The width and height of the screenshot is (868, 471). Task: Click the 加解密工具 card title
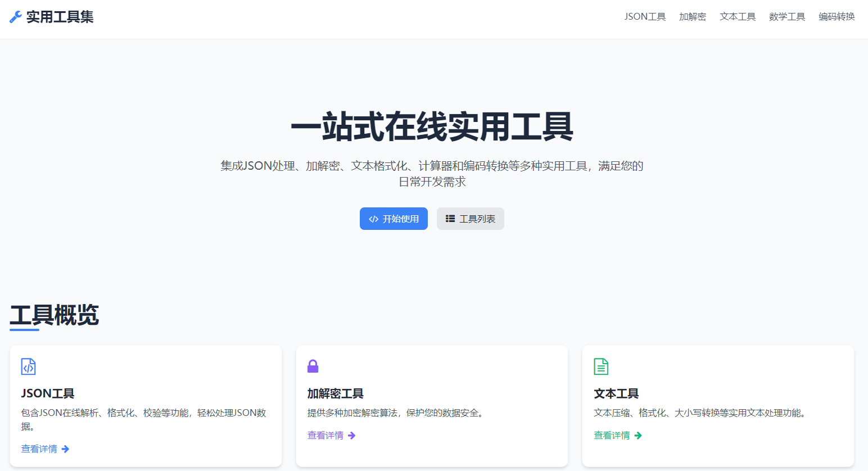[x=336, y=393]
